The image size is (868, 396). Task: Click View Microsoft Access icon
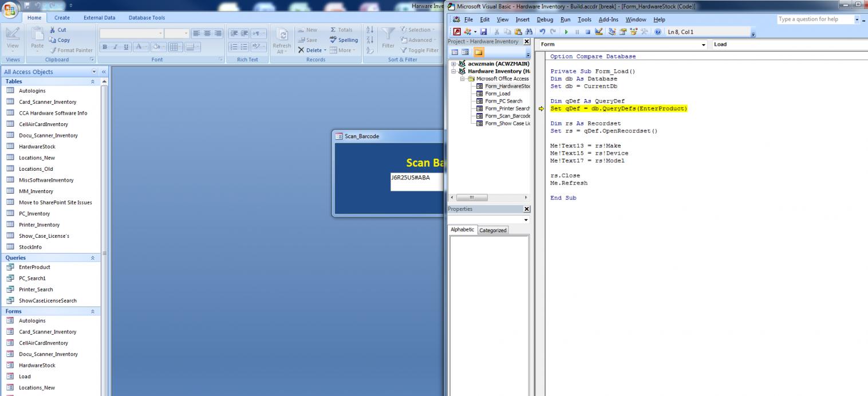457,32
